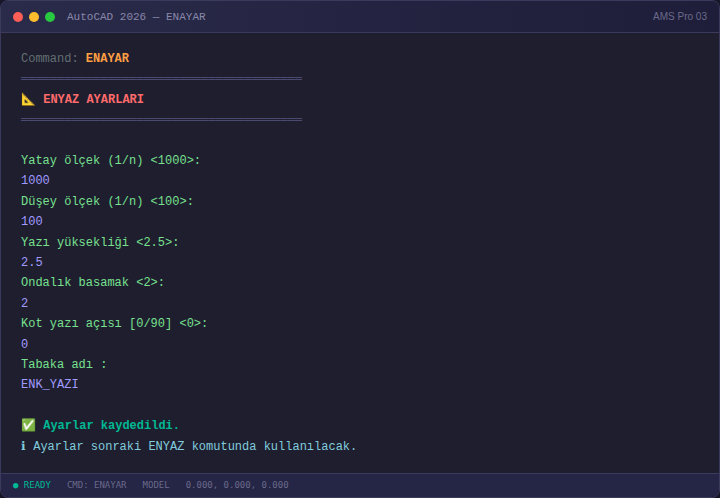Click the red close window button
720x498 pixels.
pyautogui.click(x=18, y=17)
